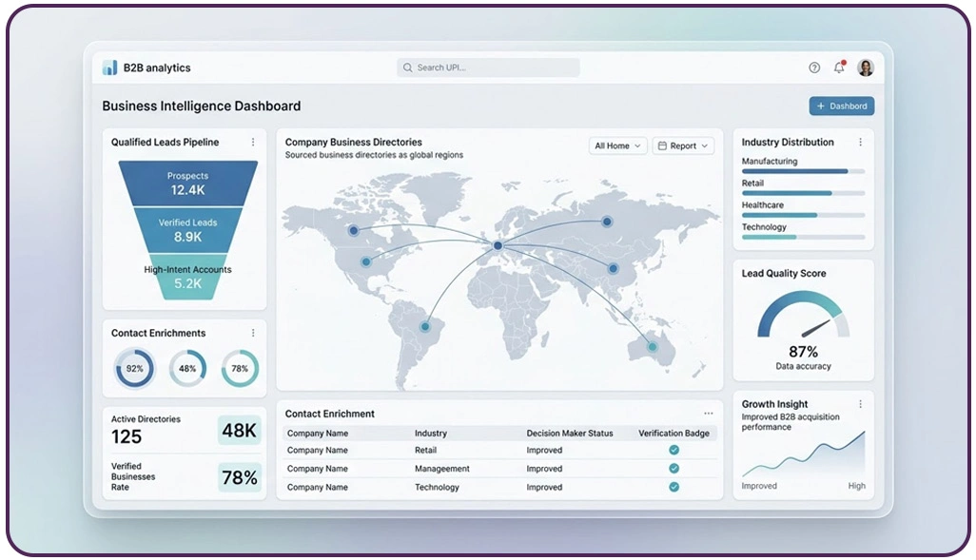The width and height of the screenshot is (976, 560).
Task: Click verification badge in Technology row
Action: click(673, 487)
